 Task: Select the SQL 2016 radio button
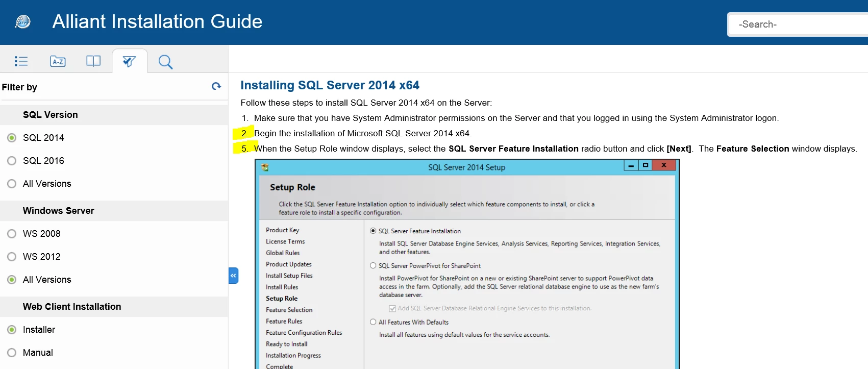coord(12,161)
